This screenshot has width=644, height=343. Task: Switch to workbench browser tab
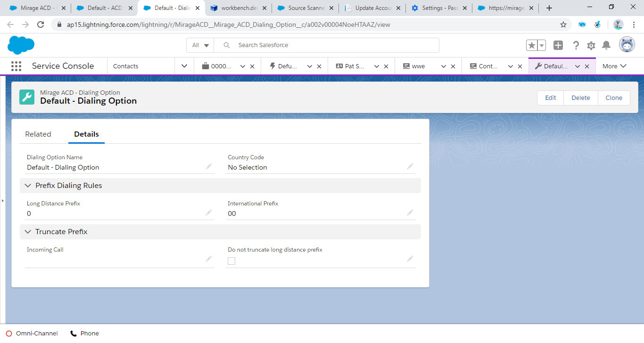(x=239, y=8)
